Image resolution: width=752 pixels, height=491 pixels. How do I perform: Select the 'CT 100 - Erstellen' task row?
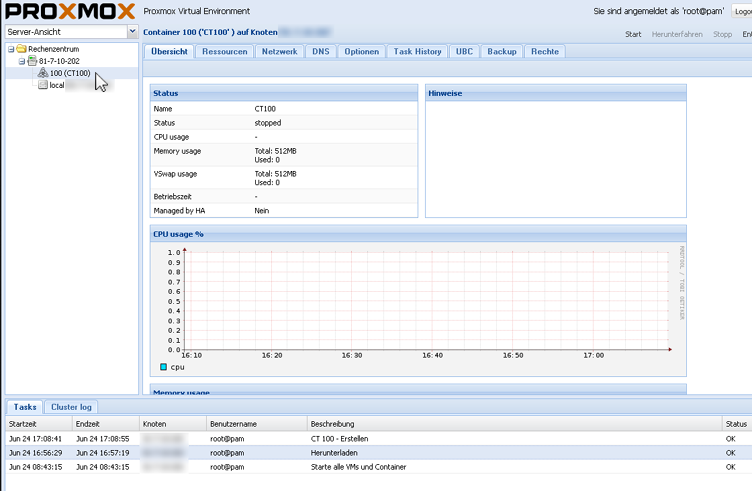click(379, 439)
